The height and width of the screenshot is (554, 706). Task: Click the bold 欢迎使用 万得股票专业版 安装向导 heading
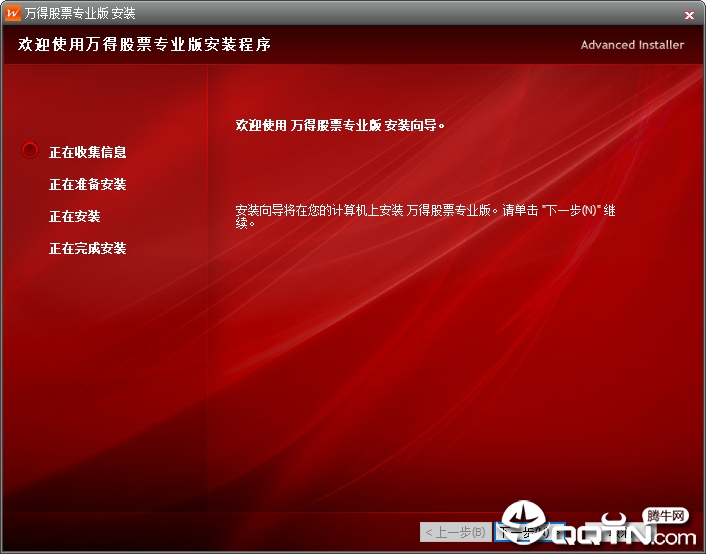coord(340,125)
